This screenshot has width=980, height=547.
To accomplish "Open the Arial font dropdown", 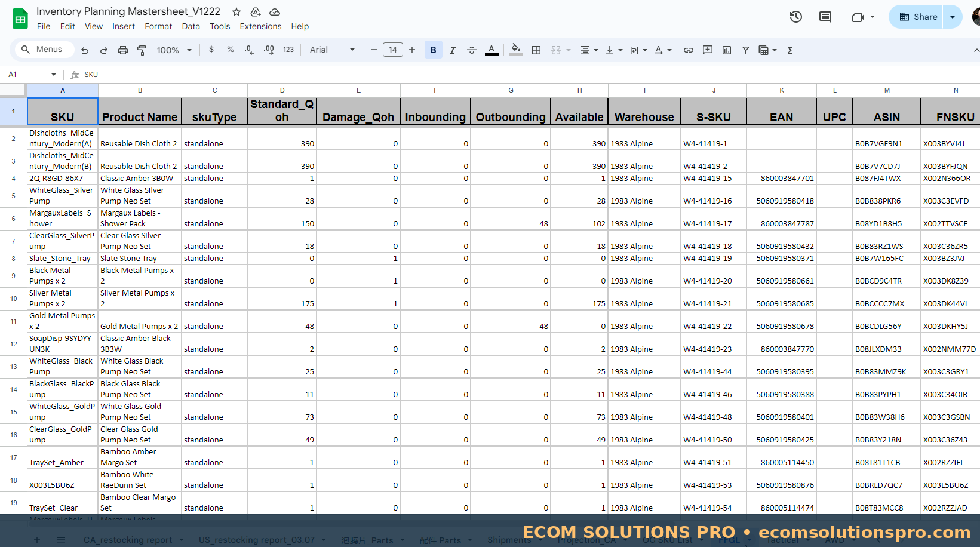I will coord(332,50).
